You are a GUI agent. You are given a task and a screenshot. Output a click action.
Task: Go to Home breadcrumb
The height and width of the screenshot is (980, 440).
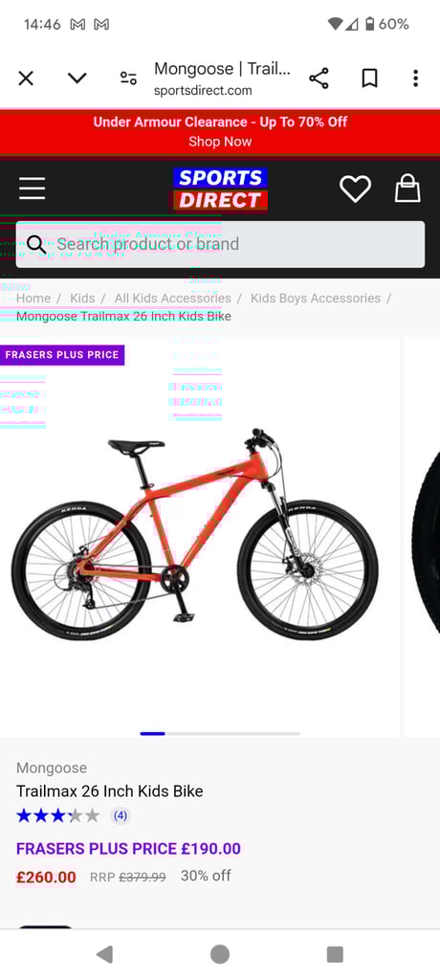click(33, 299)
